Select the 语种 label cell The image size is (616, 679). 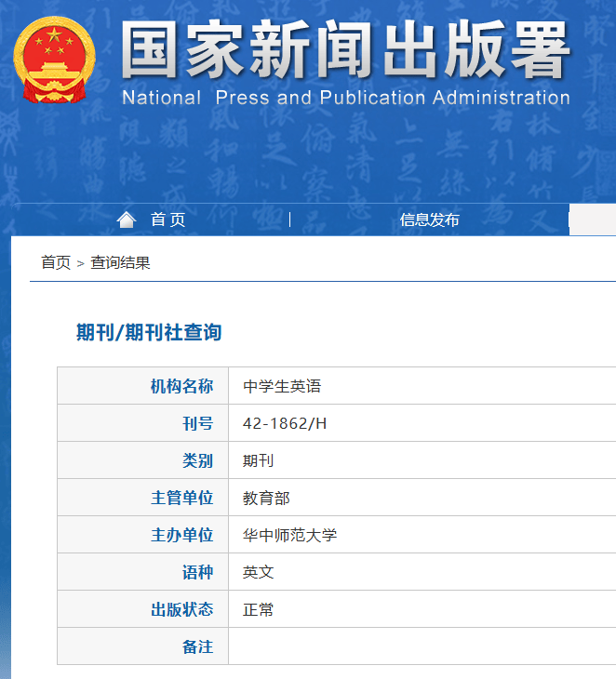143,572
